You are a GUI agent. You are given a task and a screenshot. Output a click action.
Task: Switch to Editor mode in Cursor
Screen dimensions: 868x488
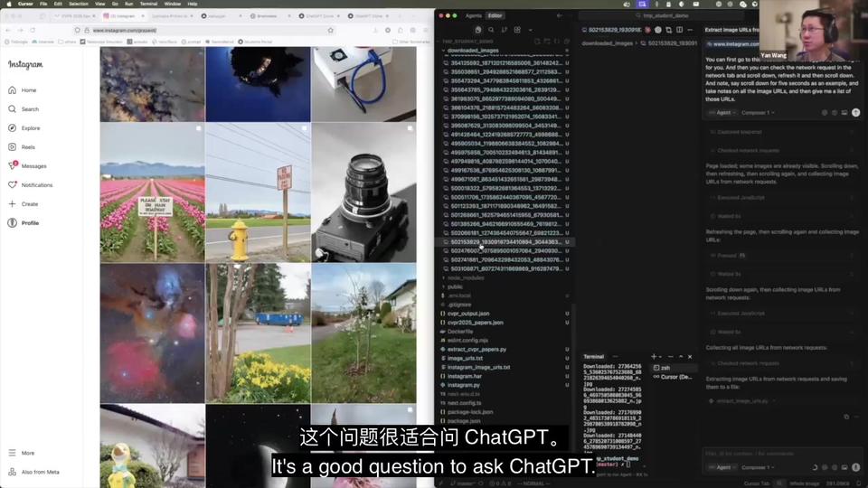click(x=495, y=16)
